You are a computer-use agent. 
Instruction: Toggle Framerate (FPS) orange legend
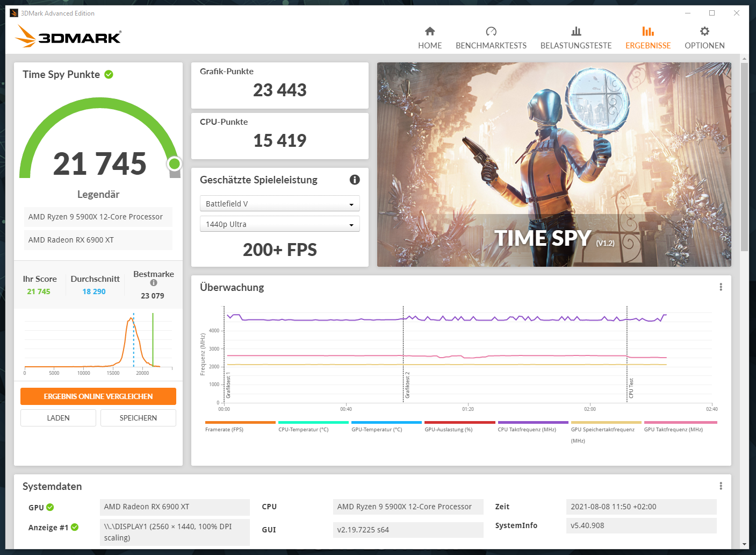240,423
